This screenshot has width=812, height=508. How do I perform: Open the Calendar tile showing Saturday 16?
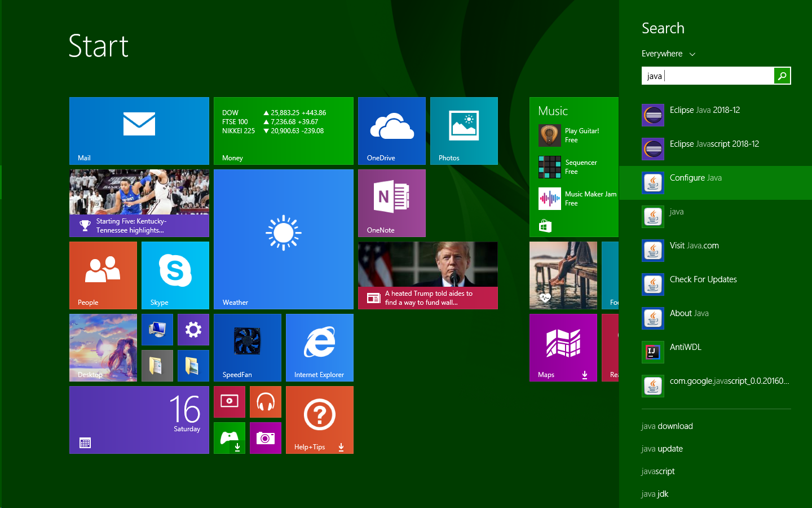[x=139, y=420]
